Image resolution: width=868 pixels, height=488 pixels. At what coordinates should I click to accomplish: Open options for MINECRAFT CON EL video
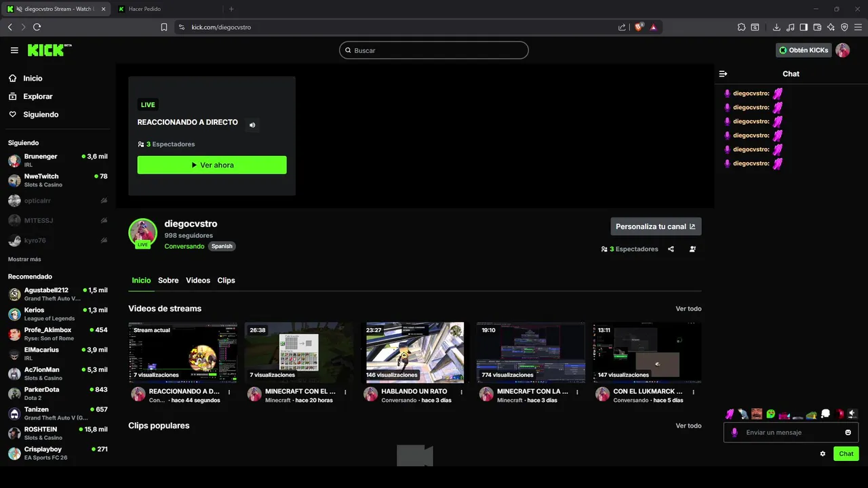tap(345, 392)
